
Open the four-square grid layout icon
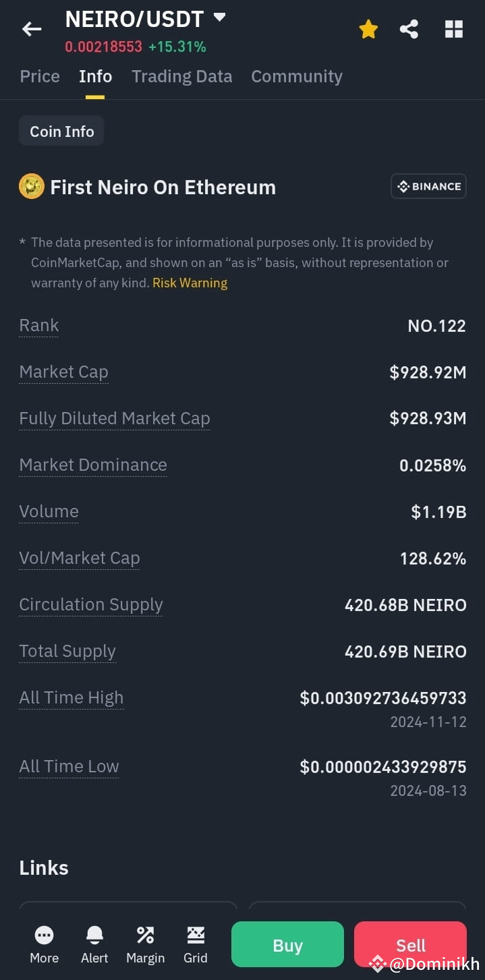[x=454, y=29]
